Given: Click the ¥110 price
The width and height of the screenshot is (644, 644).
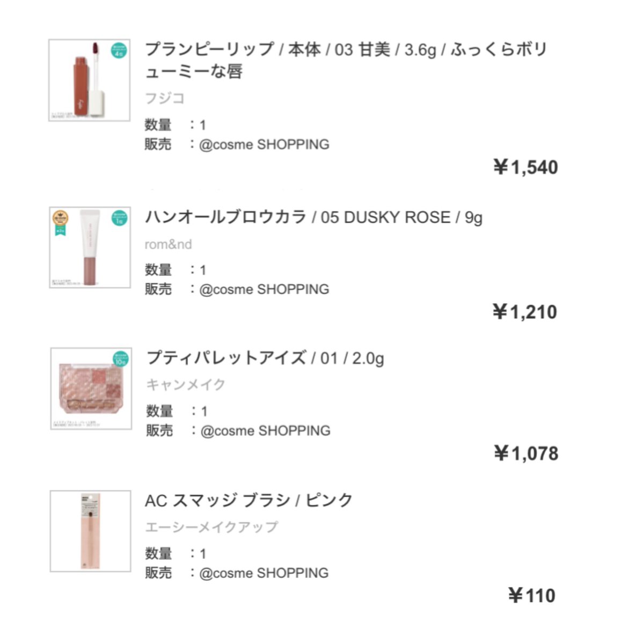Looking at the screenshot, I should click(532, 595).
